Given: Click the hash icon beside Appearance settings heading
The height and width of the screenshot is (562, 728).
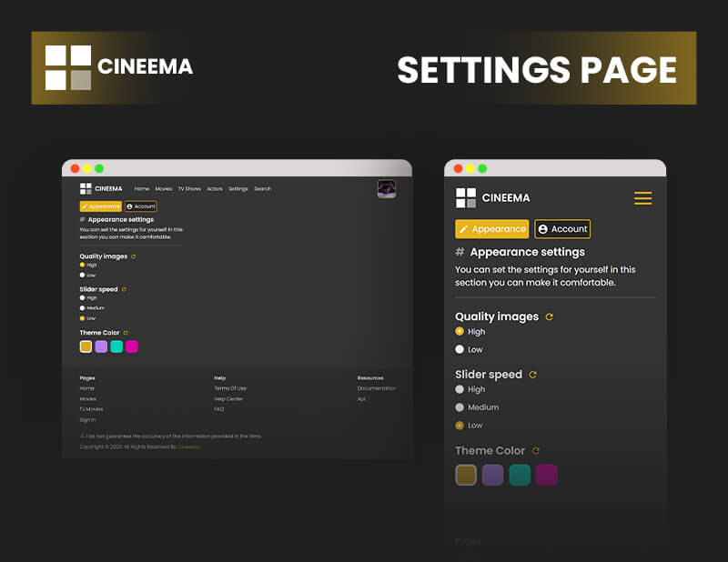Looking at the screenshot, I should [x=82, y=220].
